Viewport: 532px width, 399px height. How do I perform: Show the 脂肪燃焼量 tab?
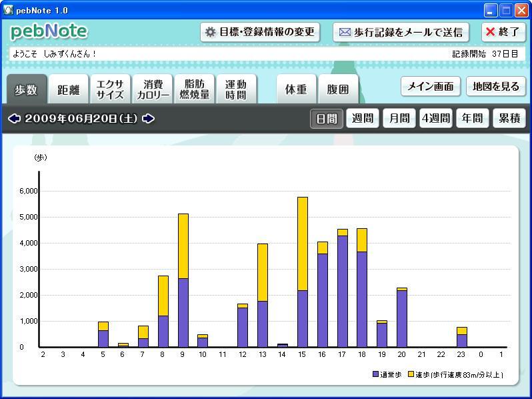coord(195,89)
